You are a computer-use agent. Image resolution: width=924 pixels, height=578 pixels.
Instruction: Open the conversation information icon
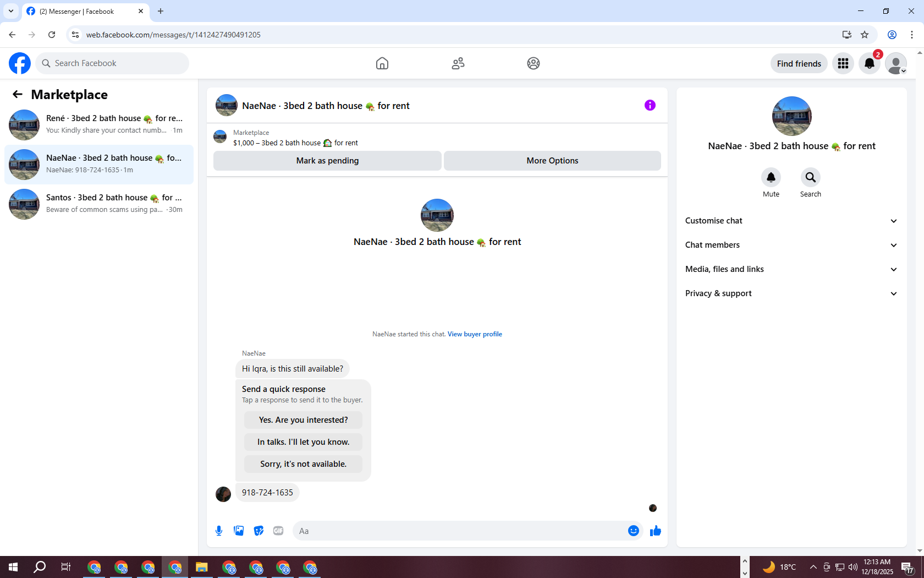coord(650,105)
